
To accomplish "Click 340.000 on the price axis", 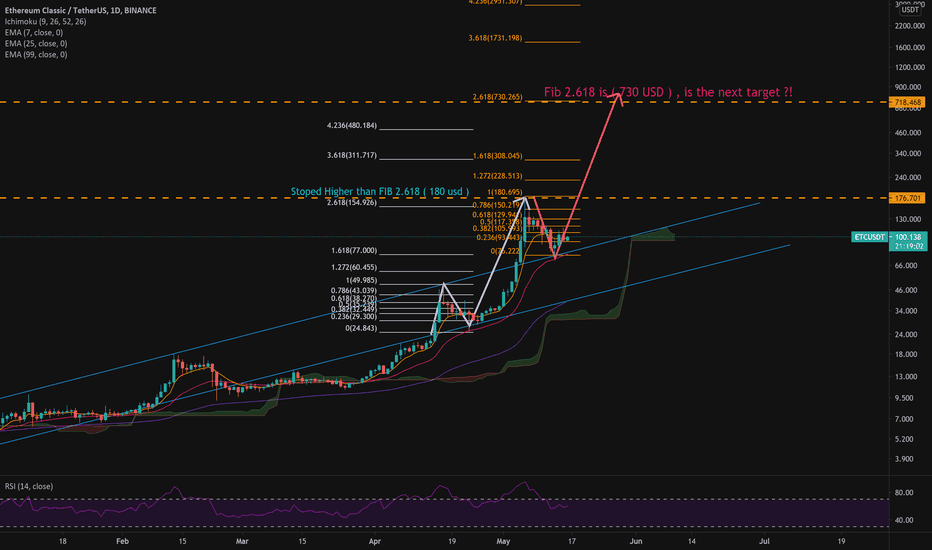I will tap(909, 153).
